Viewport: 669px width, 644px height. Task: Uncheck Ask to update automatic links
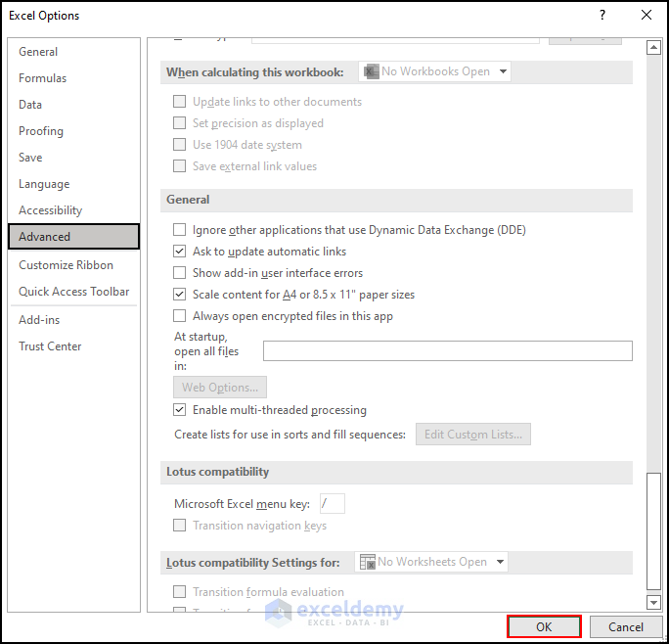(x=180, y=252)
